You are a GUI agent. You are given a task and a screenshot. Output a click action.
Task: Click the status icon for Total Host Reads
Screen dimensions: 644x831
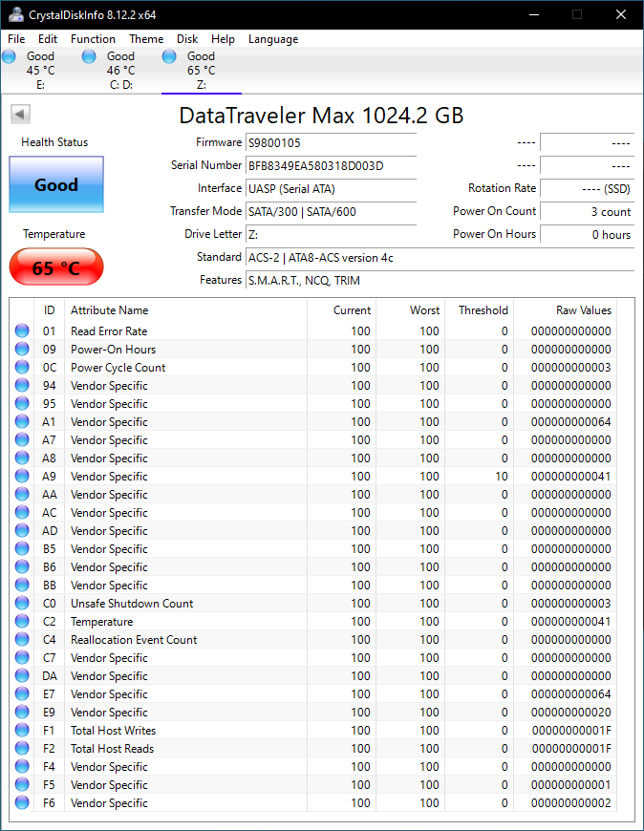pyautogui.click(x=22, y=748)
